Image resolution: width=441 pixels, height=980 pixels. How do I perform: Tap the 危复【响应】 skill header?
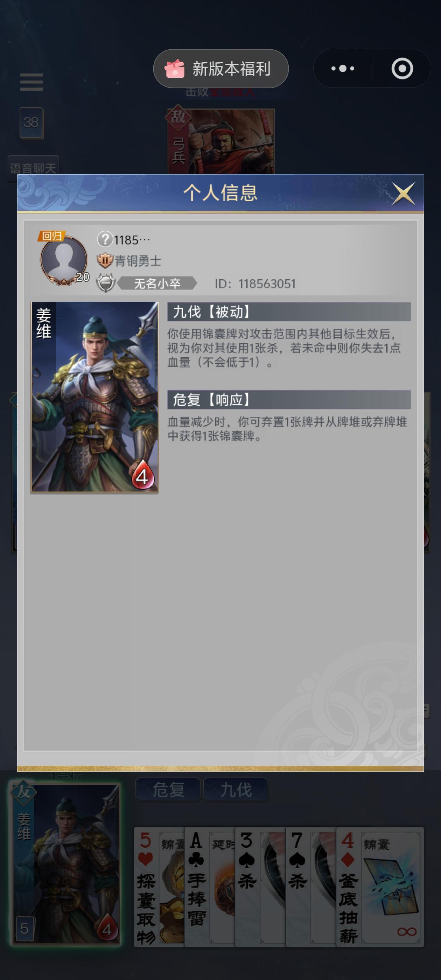[289, 400]
